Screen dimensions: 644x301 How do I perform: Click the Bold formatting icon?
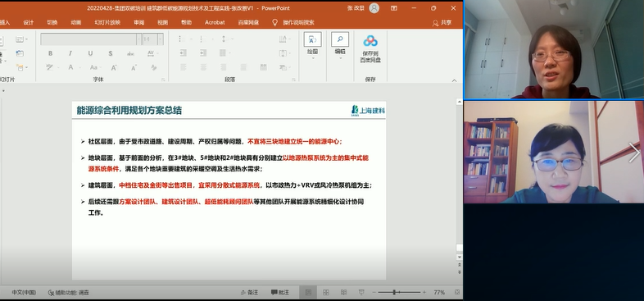(x=50, y=53)
